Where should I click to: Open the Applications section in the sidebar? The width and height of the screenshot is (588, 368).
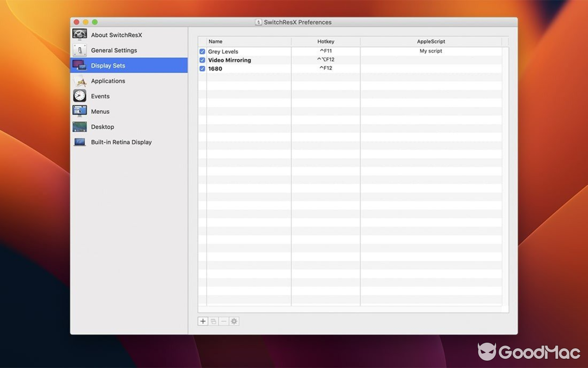(x=108, y=80)
